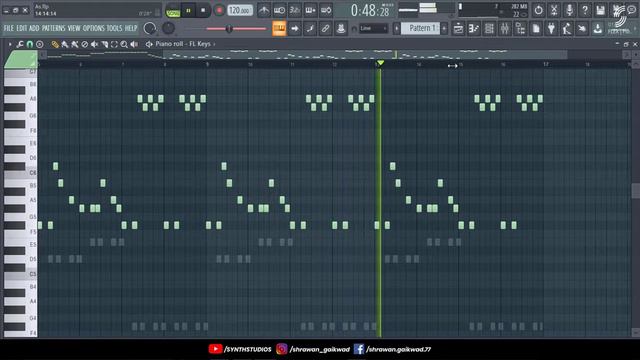
Task: Click the record button
Action: (219, 11)
